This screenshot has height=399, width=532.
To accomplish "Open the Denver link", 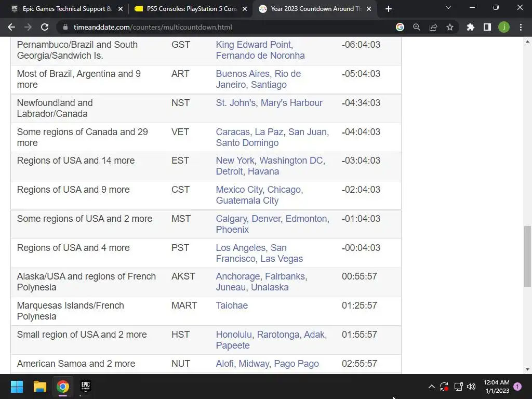I will click(x=266, y=219).
